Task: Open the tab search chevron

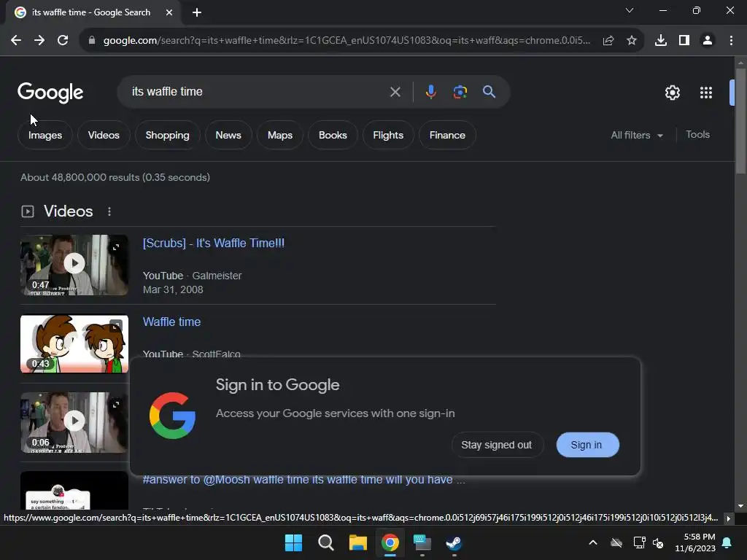Action: point(630,10)
